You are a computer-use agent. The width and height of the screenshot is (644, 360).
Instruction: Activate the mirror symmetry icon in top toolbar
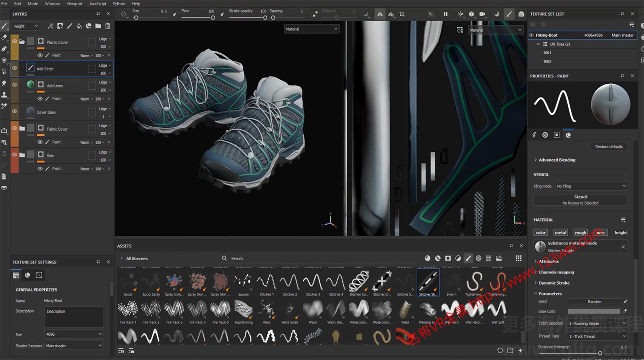[379, 14]
